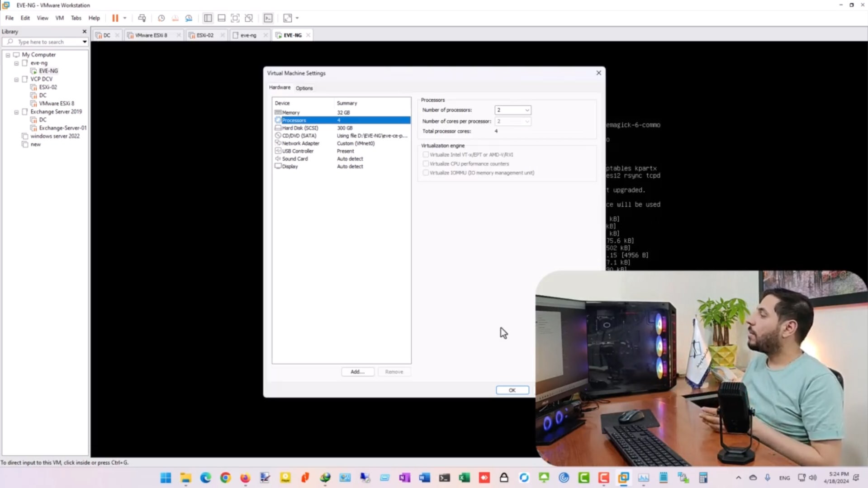Open the Edit menu
Viewport: 868px width, 488px height.
pyautogui.click(x=25, y=18)
